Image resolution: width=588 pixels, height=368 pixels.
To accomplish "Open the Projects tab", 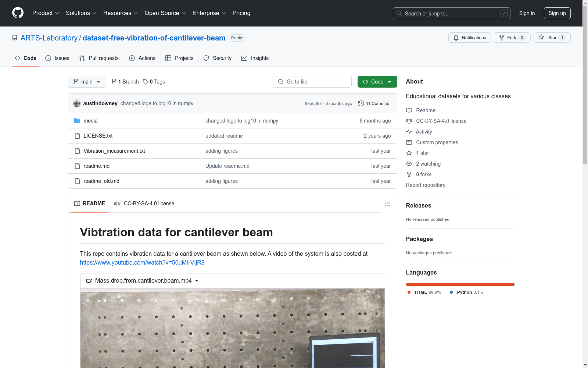I will [179, 58].
